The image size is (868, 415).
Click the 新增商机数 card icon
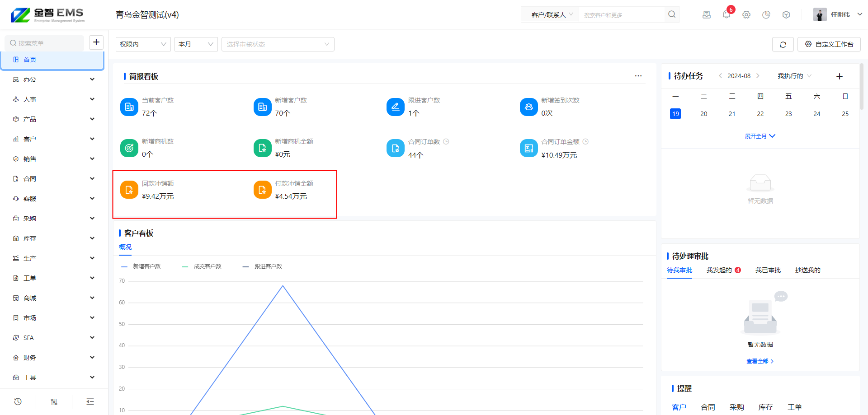tap(129, 148)
